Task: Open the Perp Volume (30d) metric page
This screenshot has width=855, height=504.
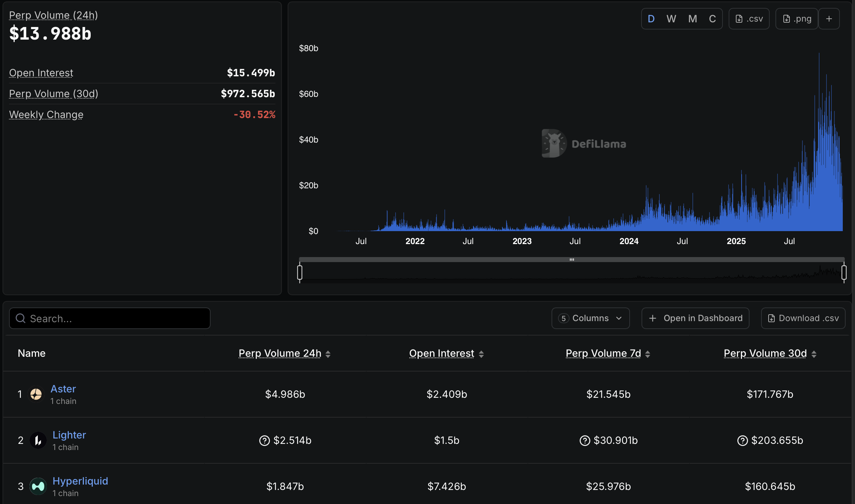Action: [x=53, y=94]
